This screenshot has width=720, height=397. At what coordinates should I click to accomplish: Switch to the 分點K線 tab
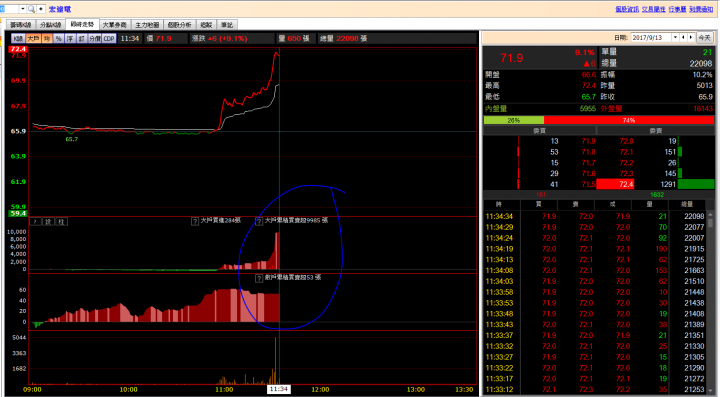pos(51,25)
